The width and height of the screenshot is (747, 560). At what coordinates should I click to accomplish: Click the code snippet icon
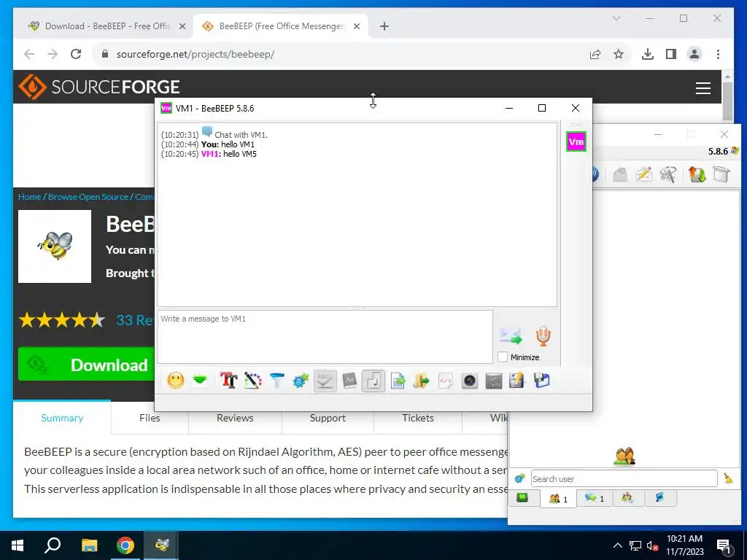tap(446, 381)
